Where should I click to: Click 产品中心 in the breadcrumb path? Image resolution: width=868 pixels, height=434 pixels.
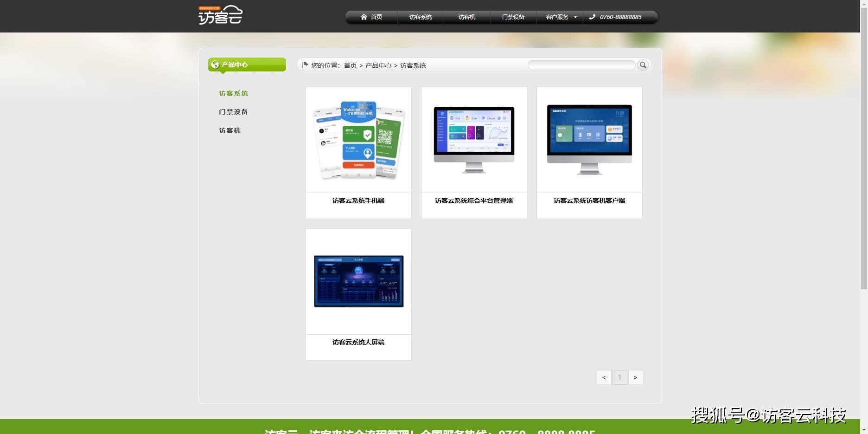click(378, 65)
